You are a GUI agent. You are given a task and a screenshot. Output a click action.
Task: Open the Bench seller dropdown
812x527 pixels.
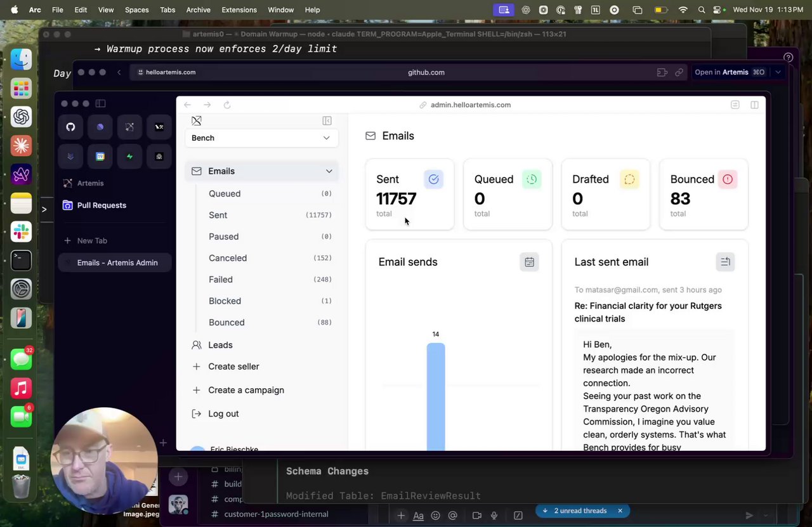point(261,138)
